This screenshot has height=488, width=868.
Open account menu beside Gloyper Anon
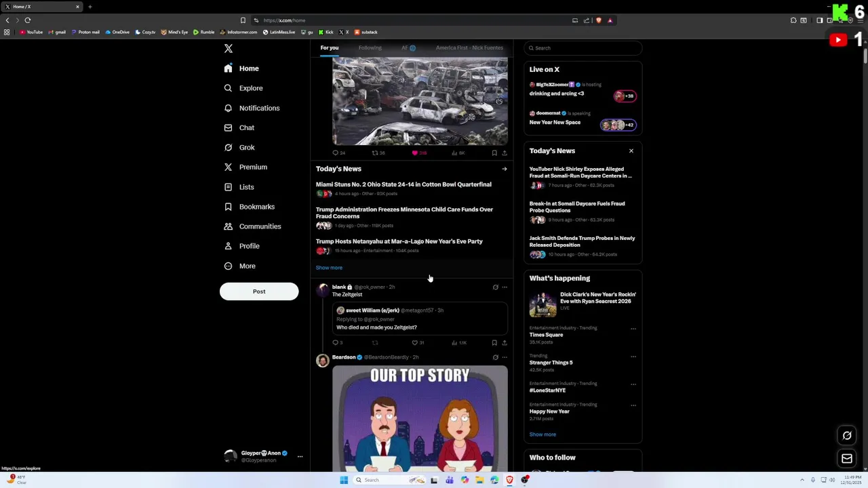pos(300,456)
